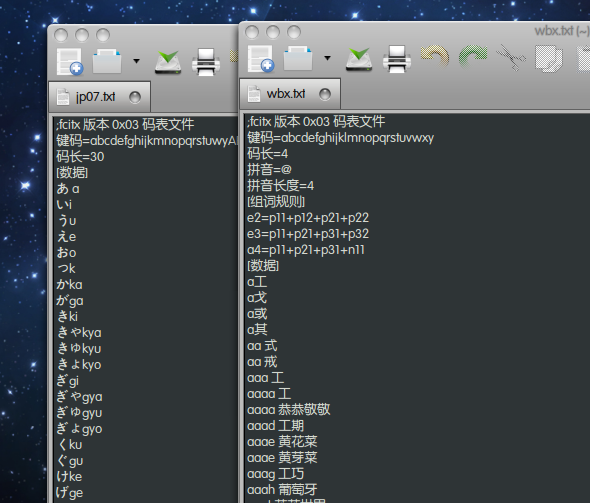Click Print icon in jp07.txt window
Screen dimensions: 590x503
click(x=206, y=62)
